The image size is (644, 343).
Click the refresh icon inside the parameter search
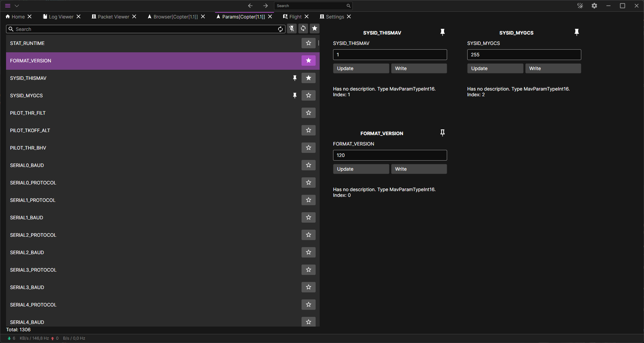tap(280, 29)
